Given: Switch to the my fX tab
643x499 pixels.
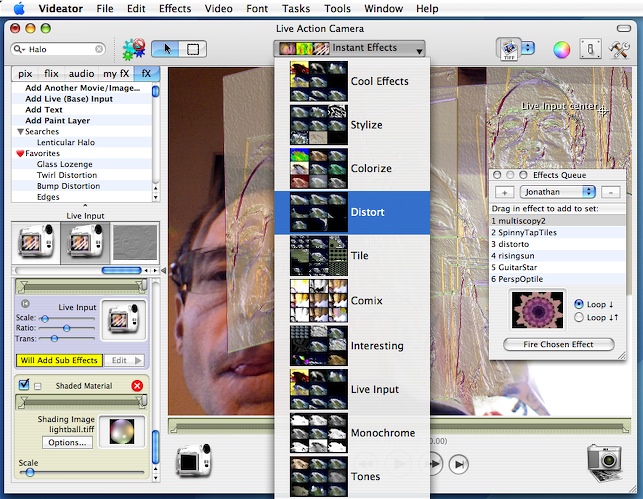Looking at the screenshot, I should 116,73.
